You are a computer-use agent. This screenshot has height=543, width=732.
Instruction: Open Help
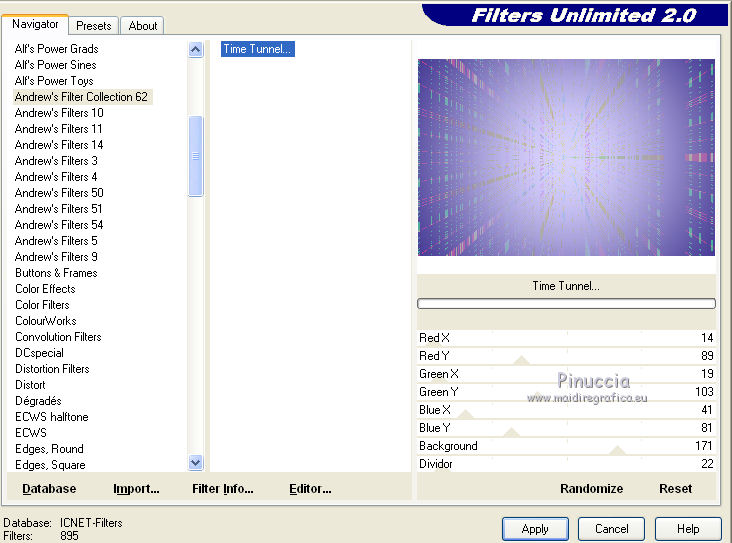tap(688, 529)
